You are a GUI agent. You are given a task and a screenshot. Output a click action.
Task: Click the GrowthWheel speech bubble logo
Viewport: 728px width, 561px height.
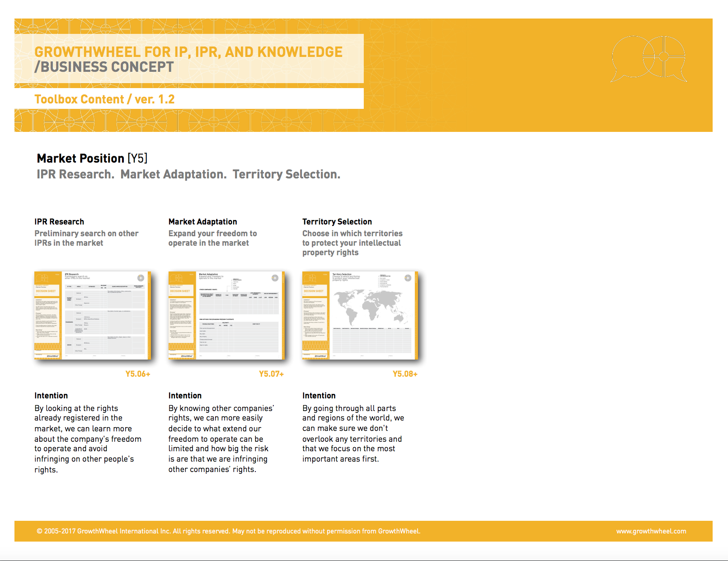649,59
